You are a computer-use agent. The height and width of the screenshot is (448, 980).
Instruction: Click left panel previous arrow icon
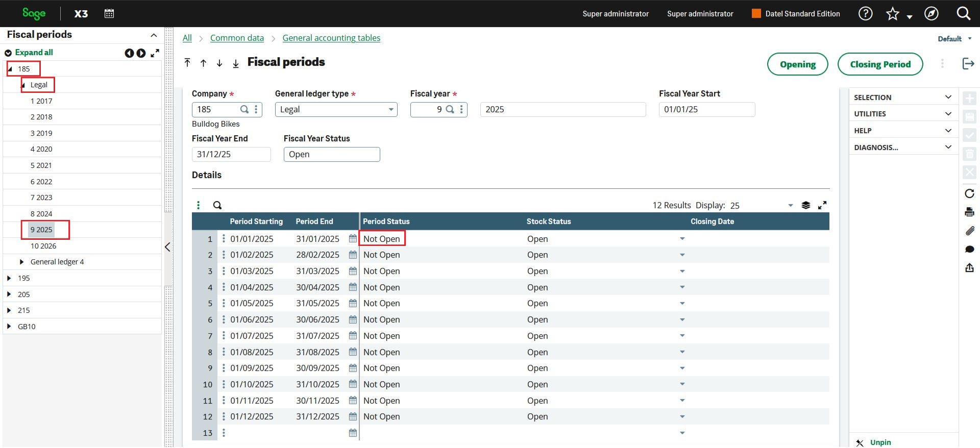tap(129, 53)
